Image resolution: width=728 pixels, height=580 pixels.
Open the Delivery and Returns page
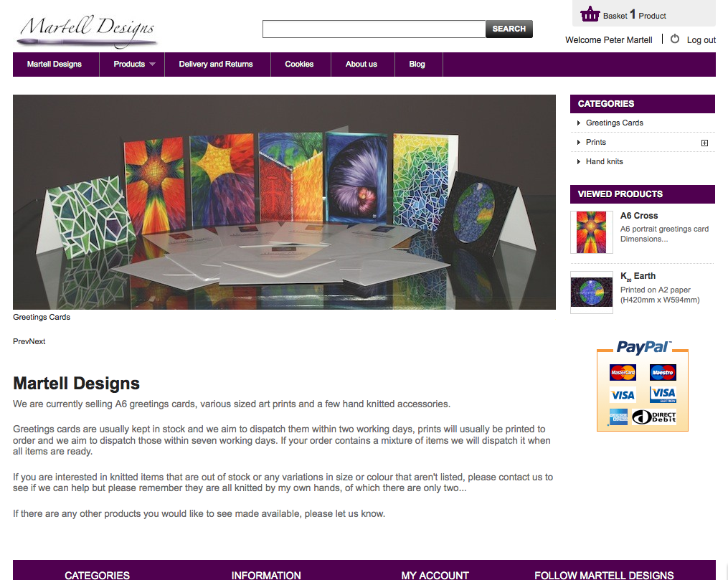(216, 64)
